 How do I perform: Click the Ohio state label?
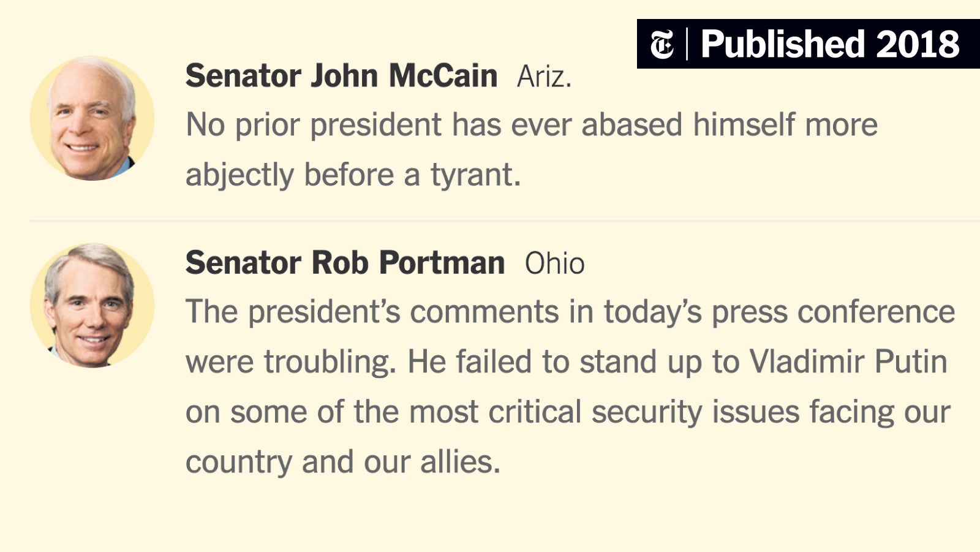pyautogui.click(x=554, y=263)
